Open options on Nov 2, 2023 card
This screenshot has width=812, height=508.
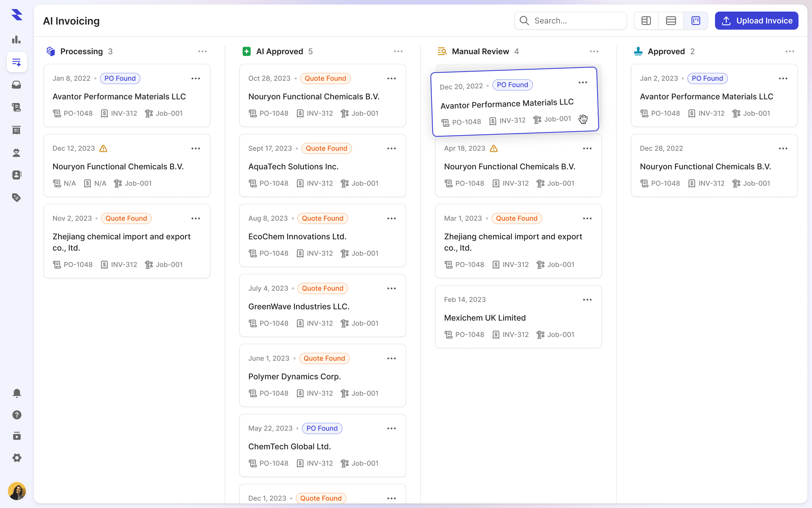tap(196, 218)
